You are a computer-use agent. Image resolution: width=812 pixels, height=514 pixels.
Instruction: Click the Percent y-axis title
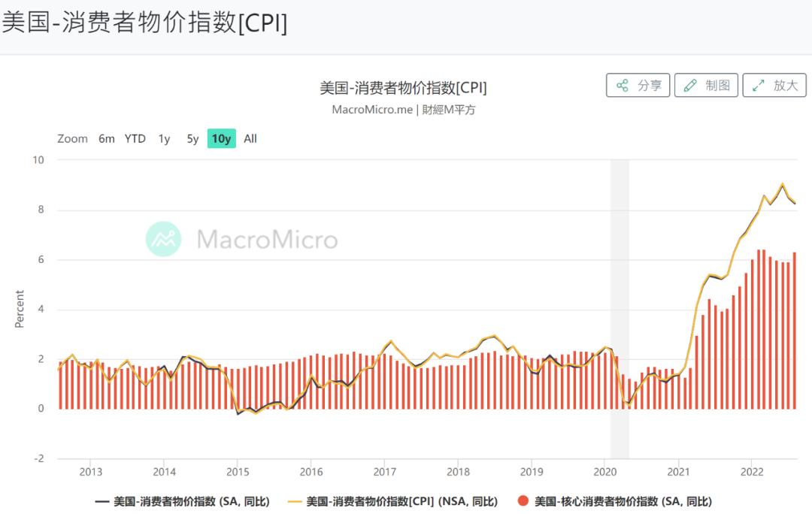(19, 309)
